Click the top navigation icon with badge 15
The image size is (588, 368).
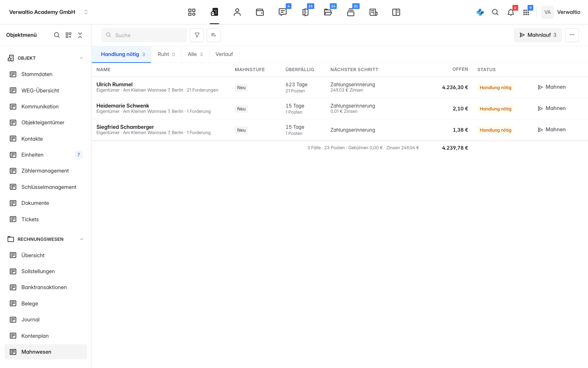tap(305, 12)
